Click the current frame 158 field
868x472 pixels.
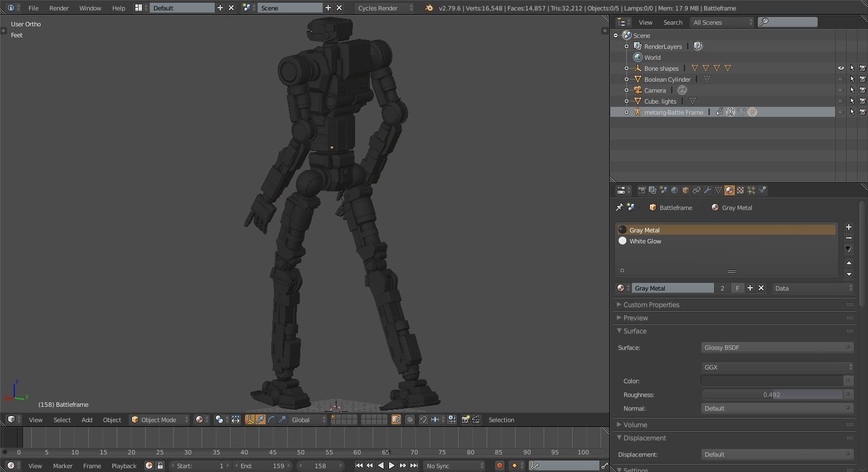(x=320, y=465)
